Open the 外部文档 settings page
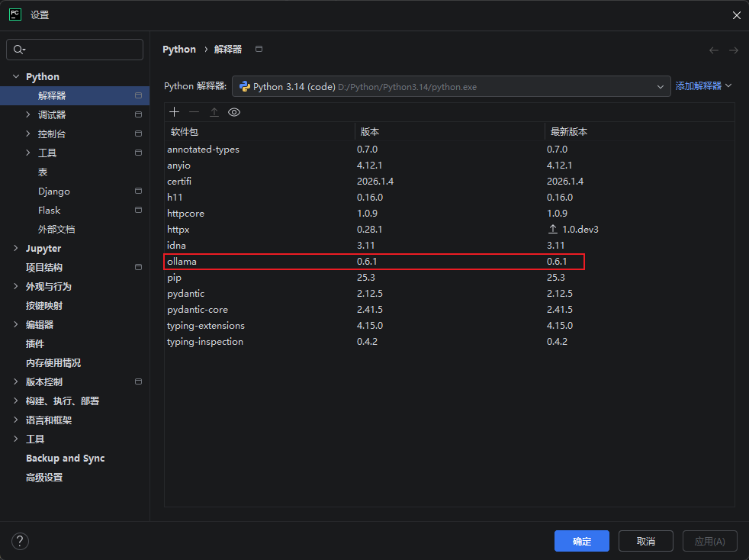This screenshot has height=560, width=749. coord(56,230)
